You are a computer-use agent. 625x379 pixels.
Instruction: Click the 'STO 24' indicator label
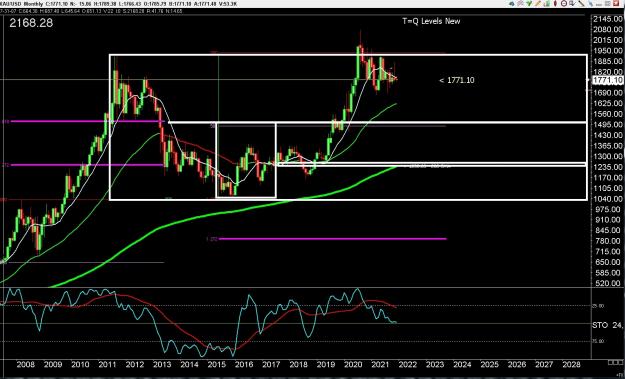click(607, 325)
